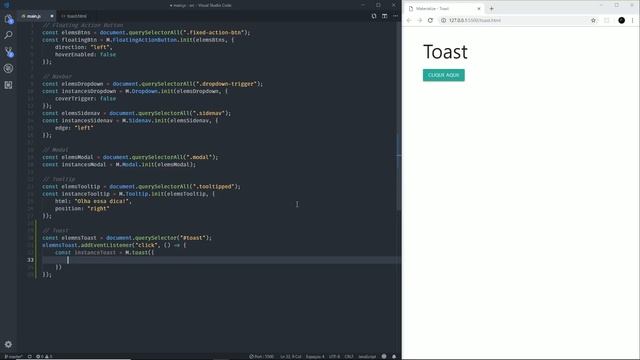This screenshot has height=360, width=640.
Task: Click the master branch in the status bar
Action: pyautogui.click(x=13, y=356)
